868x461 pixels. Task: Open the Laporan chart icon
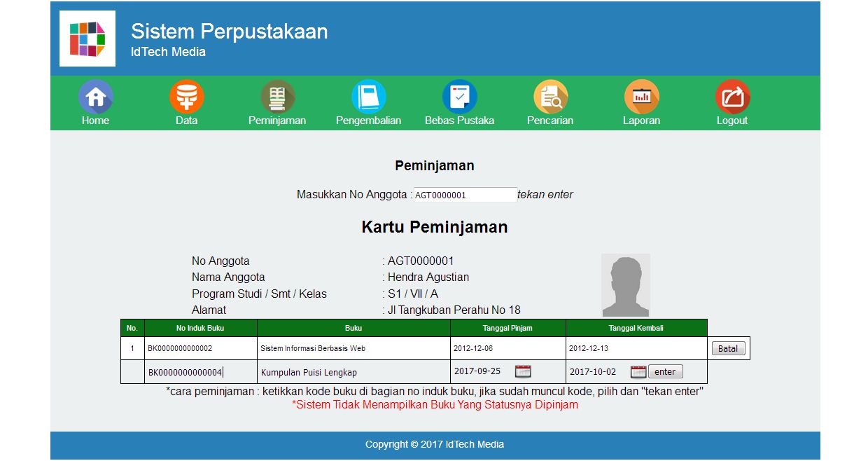(x=641, y=97)
